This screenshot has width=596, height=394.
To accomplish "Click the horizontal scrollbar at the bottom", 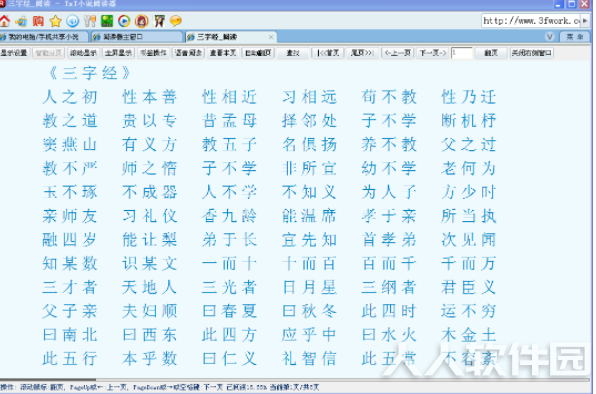I will (x=295, y=379).
